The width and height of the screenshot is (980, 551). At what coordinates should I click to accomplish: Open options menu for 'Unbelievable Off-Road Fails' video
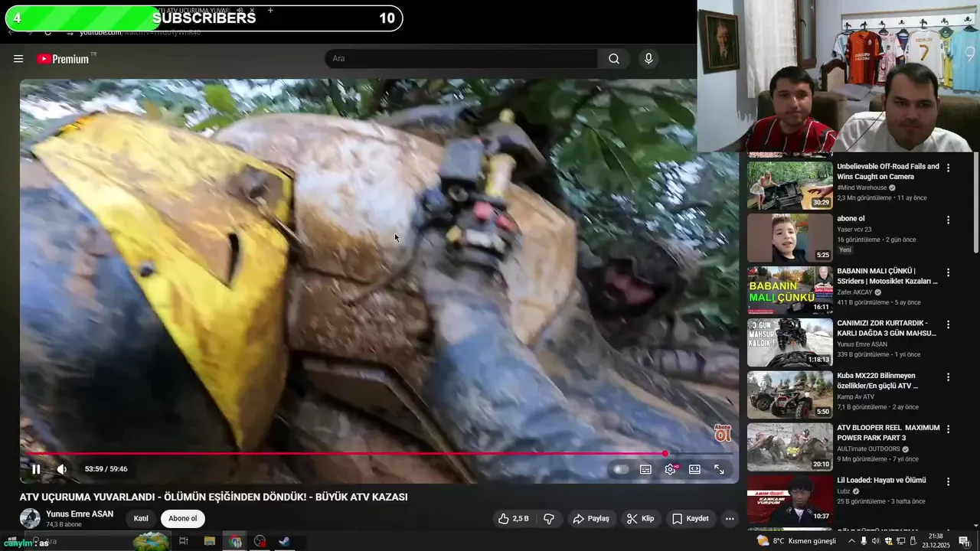coord(948,168)
